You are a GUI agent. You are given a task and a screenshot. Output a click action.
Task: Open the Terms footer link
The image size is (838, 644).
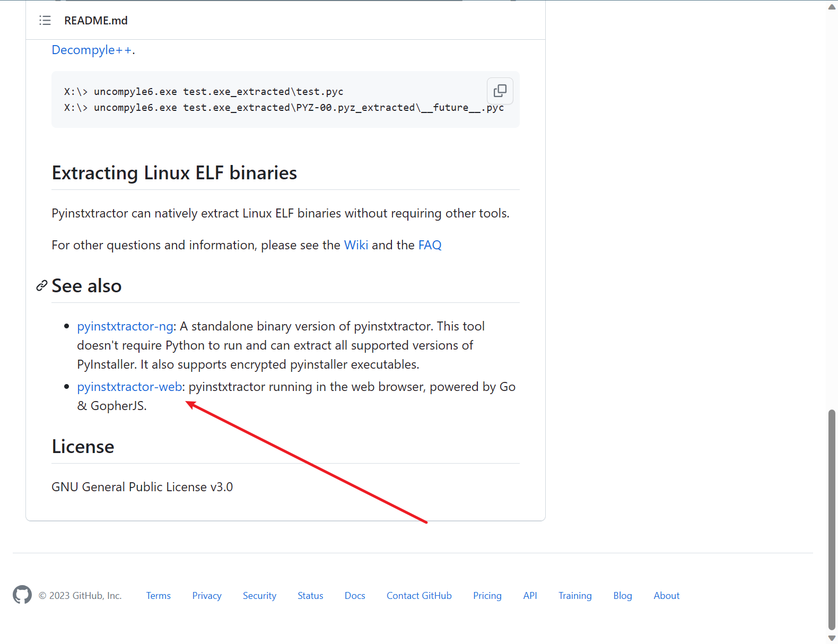pos(159,596)
